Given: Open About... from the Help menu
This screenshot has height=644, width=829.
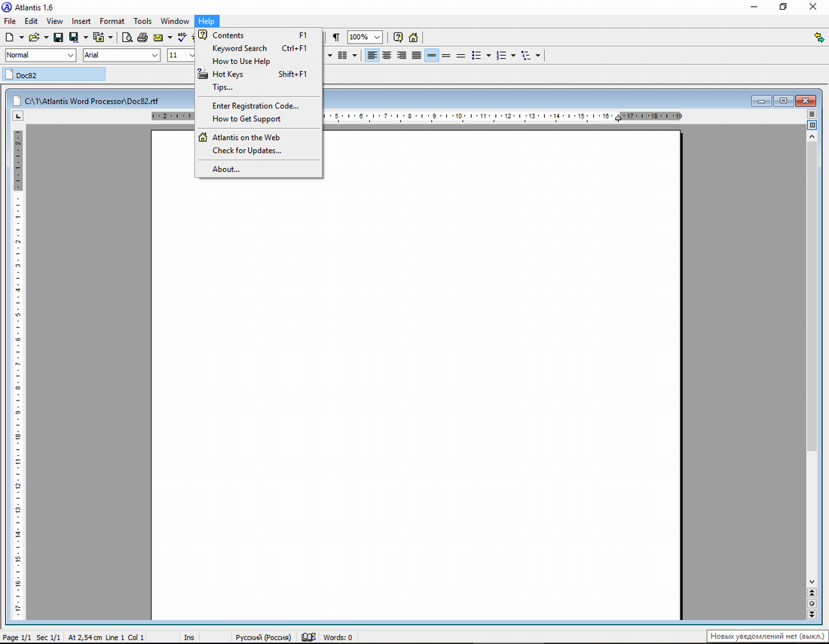Looking at the screenshot, I should [x=258, y=169].
